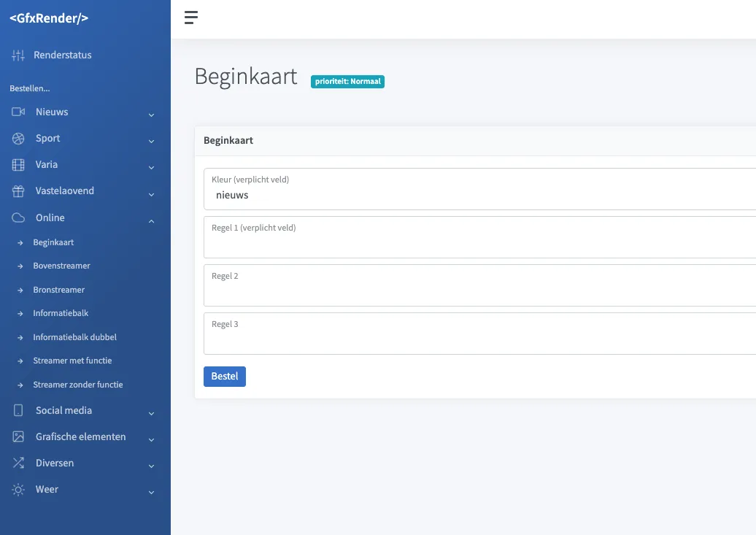Click the Diversen shuffle icon
Image resolution: width=756 pixels, height=535 pixels.
[x=18, y=463]
